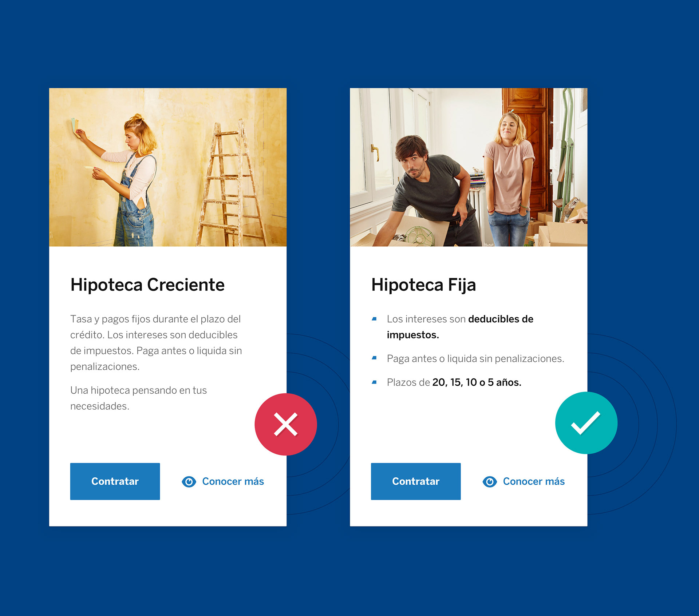Click the Hipoteca Fija heading

(423, 285)
